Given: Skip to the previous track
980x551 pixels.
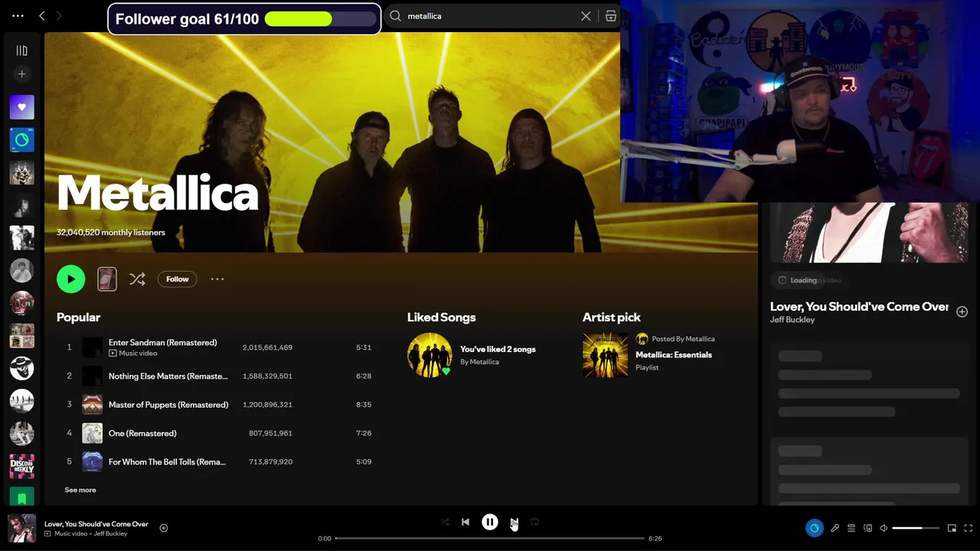Looking at the screenshot, I should click(465, 522).
